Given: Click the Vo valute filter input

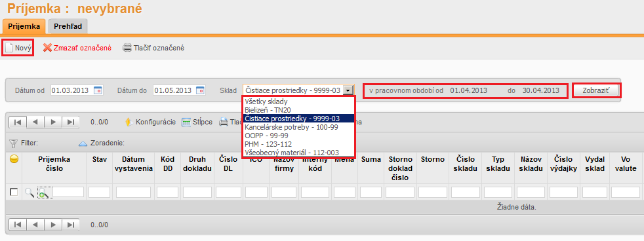Looking at the screenshot, I should tap(626, 193).
